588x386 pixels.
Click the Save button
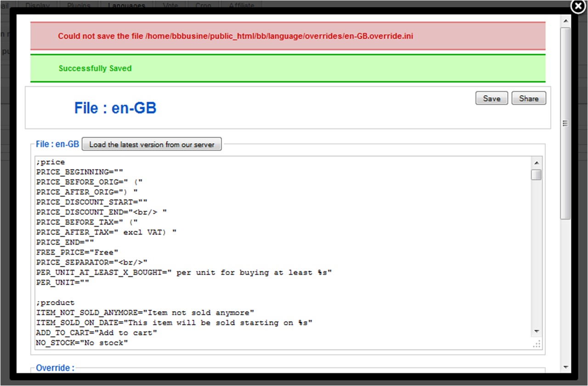[491, 98]
